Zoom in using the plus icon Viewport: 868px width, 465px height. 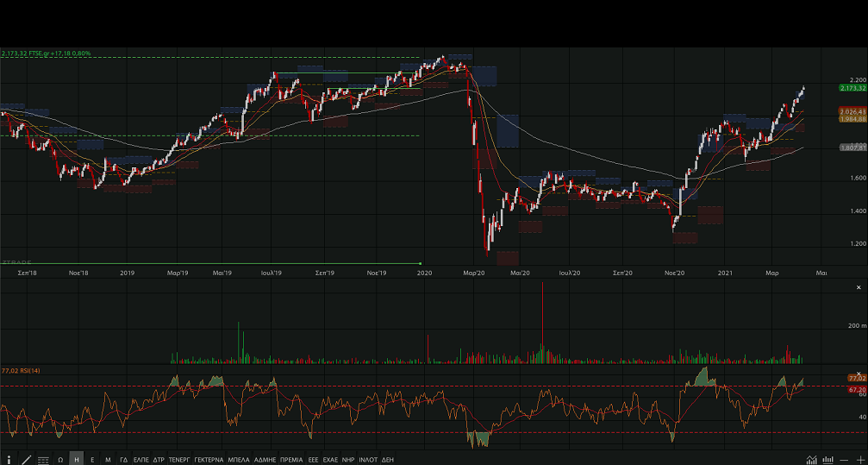[x=859, y=460]
